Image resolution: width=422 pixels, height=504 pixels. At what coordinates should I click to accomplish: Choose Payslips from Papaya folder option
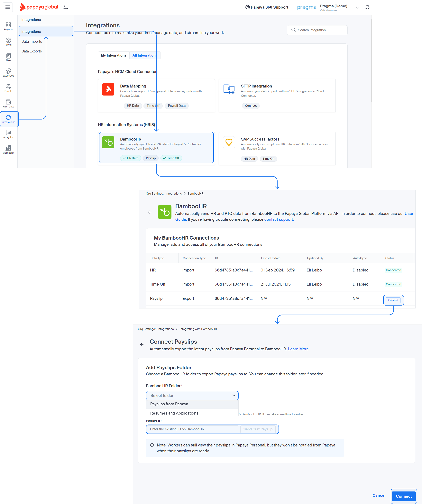[x=192, y=404]
